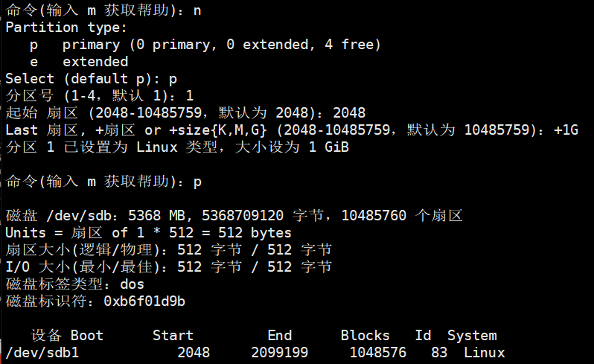This screenshot has width=594, height=364.
Task: Click the 'Partition type:' line
Action: (66, 27)
